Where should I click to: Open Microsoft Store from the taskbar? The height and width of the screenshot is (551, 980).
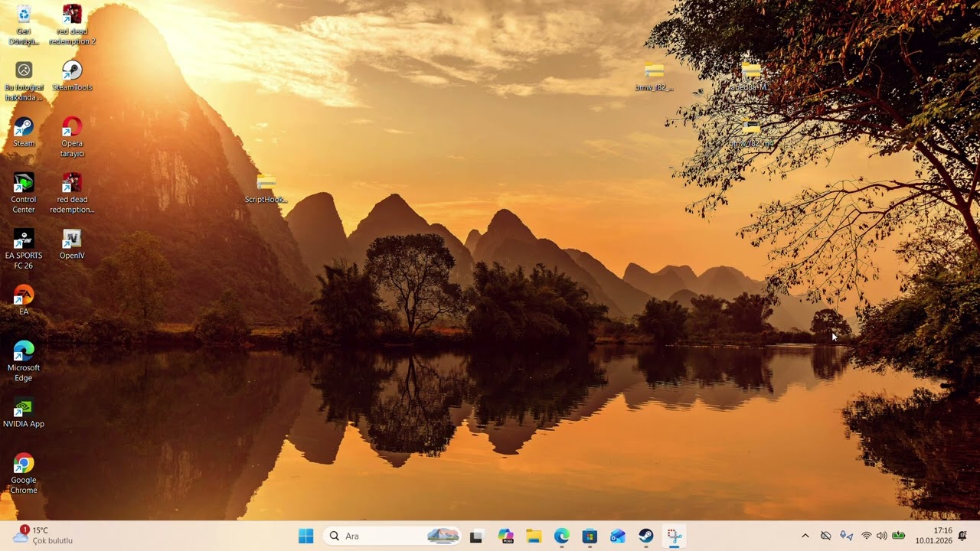coord(590,536)
